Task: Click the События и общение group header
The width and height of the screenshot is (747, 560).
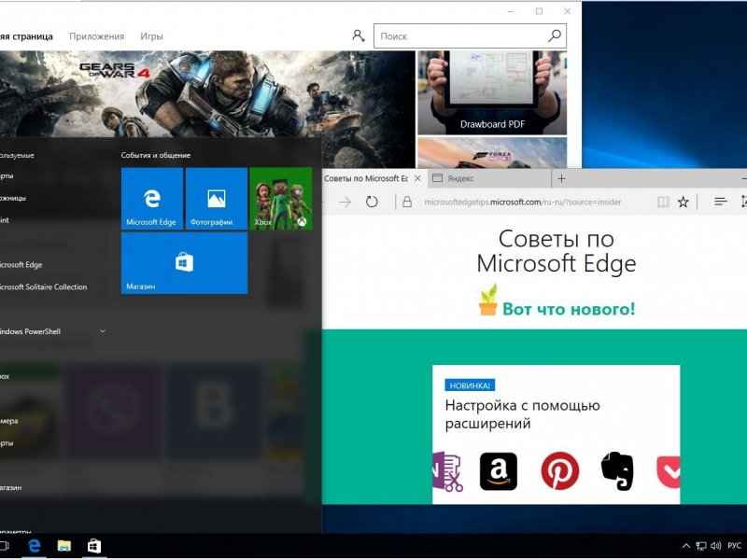Action: tap(156, 155)
